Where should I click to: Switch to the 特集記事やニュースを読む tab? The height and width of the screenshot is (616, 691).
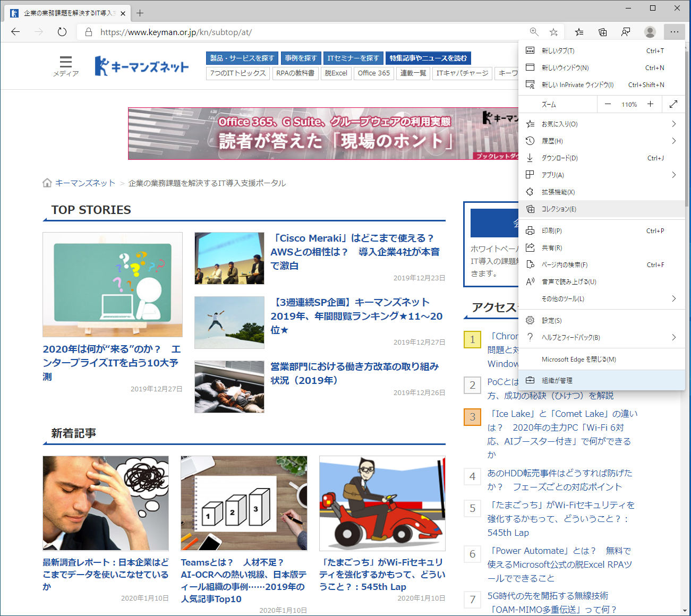point(428,58)
